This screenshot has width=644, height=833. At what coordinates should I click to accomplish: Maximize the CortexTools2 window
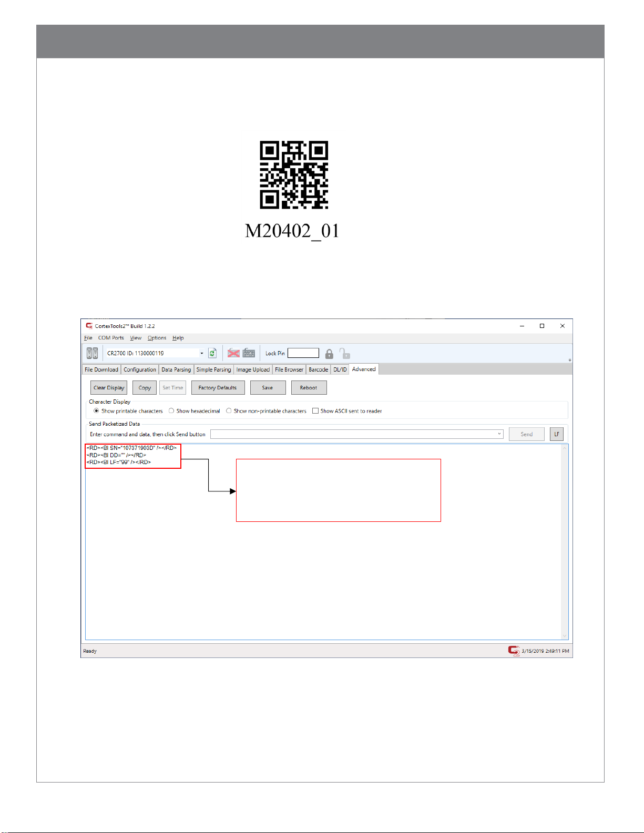tap(542, 326)
